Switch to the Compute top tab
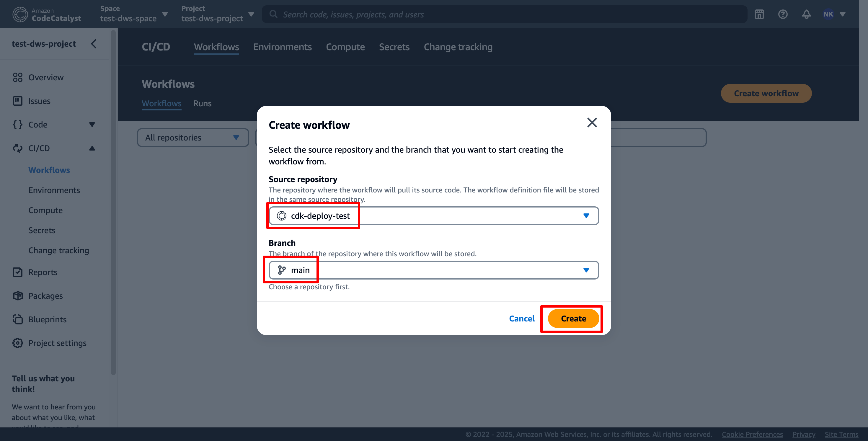 (x=345, y=47)
